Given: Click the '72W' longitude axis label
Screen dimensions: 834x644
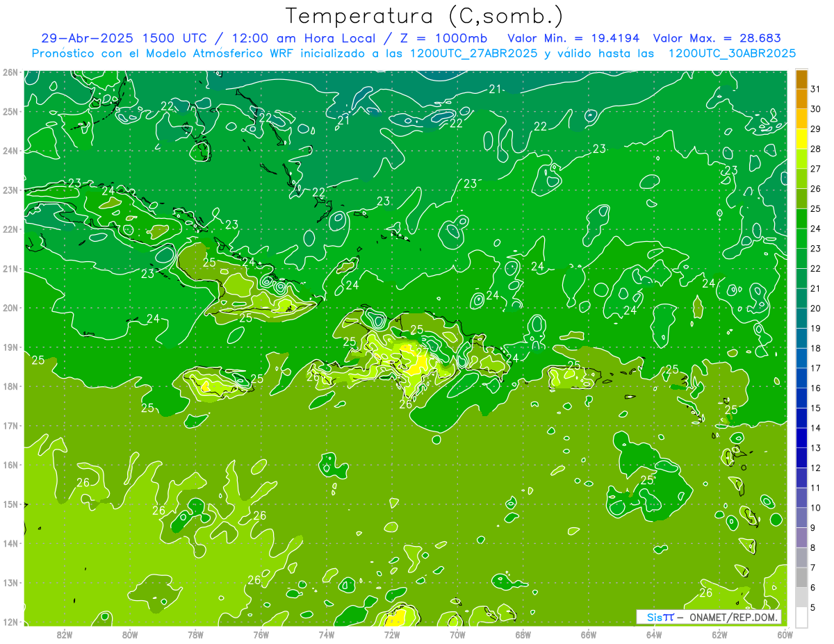Looking at the screenshot, I should coord(392,635).
